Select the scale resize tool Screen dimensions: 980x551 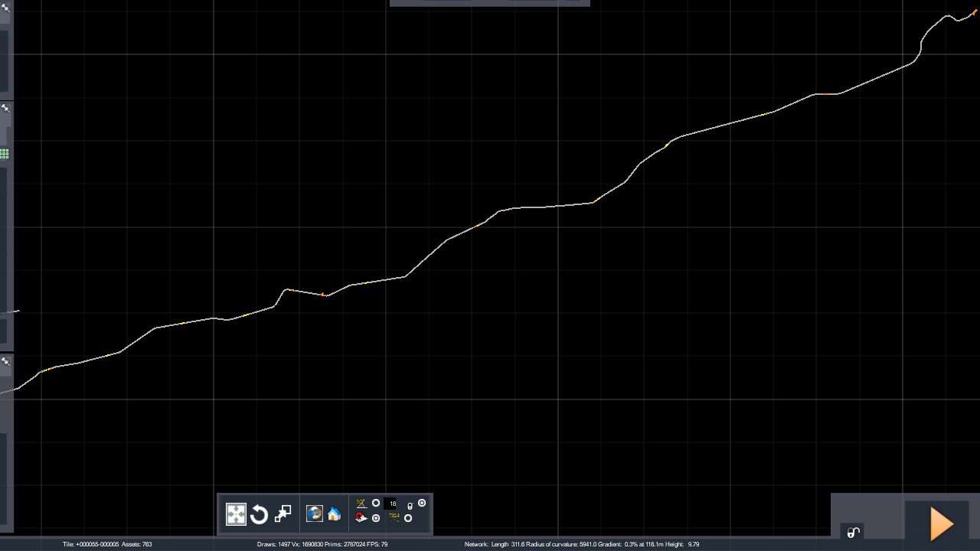click(x=283, y=514)
